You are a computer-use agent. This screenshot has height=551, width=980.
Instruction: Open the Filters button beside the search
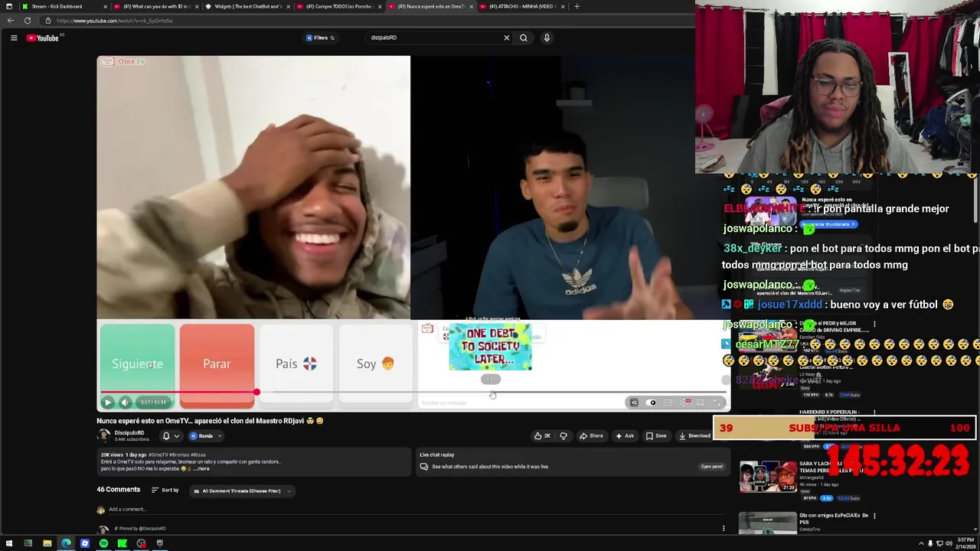pyautogui.click(x=321, y=37)
